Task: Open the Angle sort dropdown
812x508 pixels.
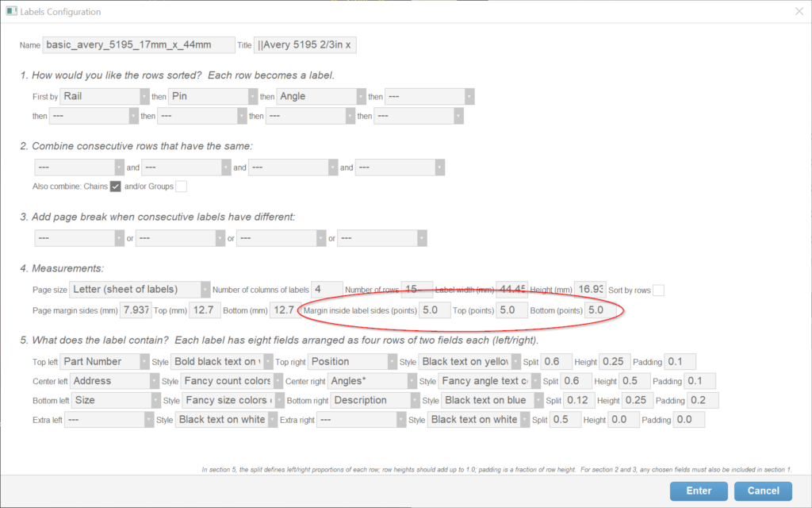Action: pyautogui.click(x=320, y=97)
